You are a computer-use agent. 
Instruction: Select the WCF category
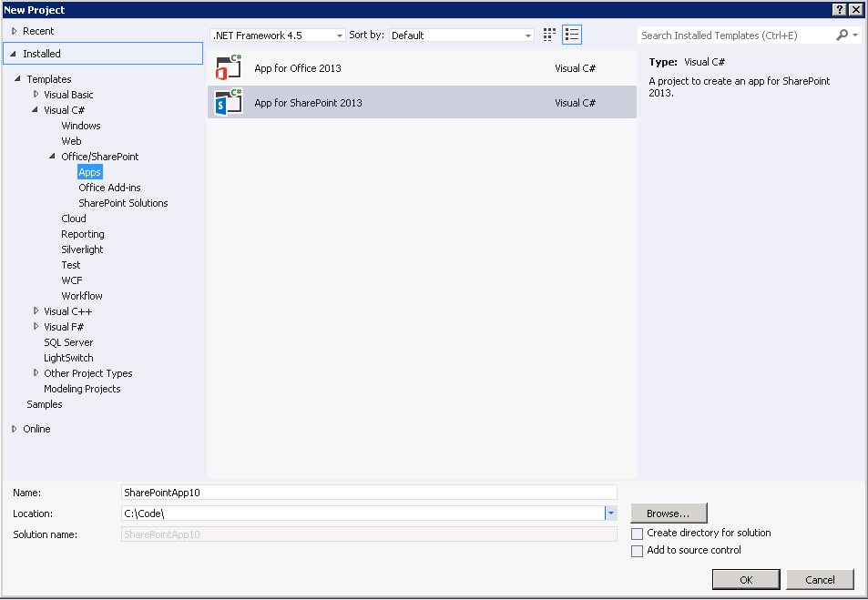tap(72, 280)
